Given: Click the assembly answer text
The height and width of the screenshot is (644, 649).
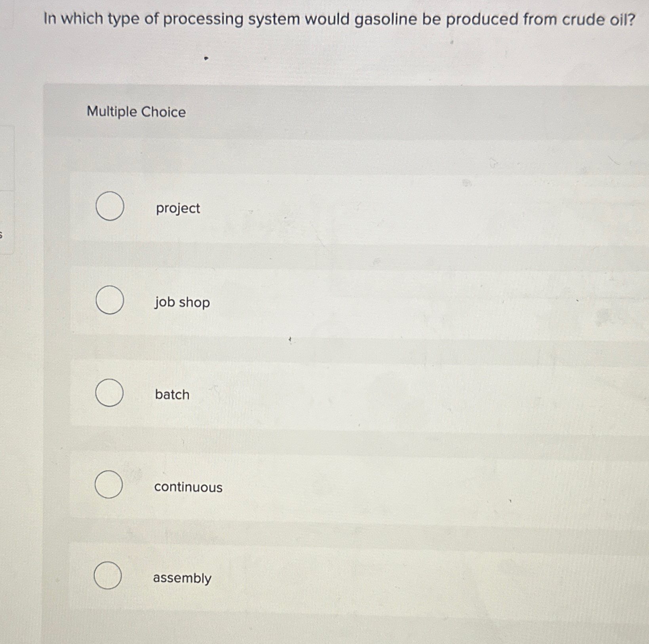Looking at the screenshot, I should click(182, 579).
